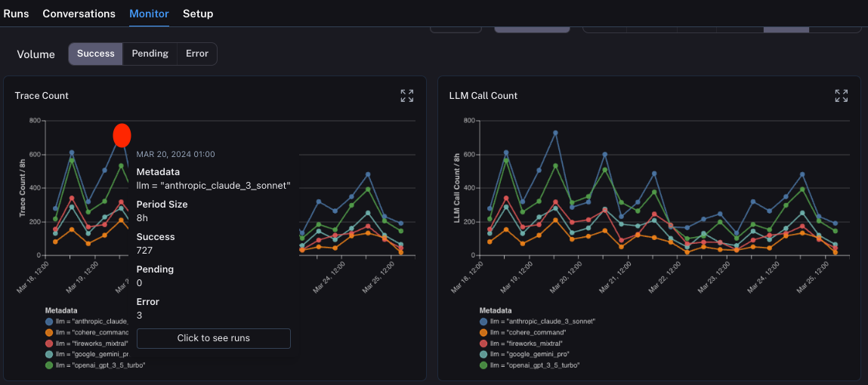Switch volume filter to Pending
This screenshot has height=385, width=868.
pyautogui.click(x=150, y=54)
